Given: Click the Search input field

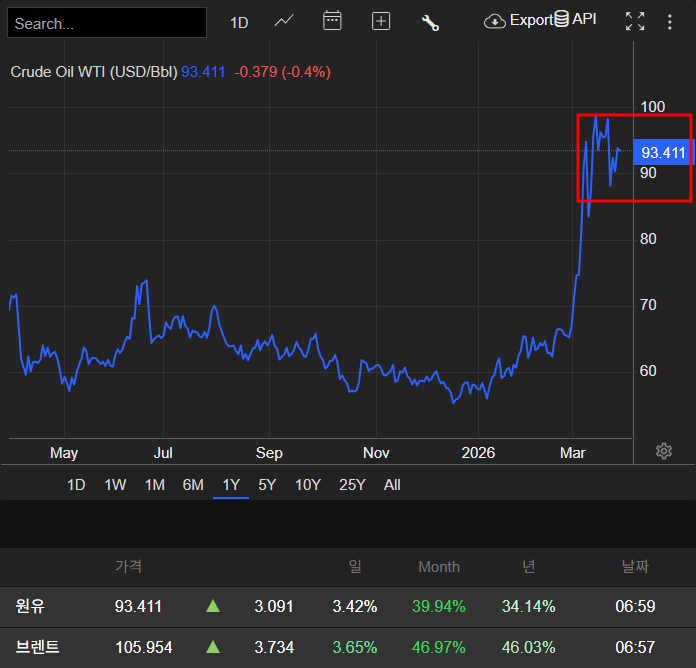Looking at the screenshot, I should (106, 23).
